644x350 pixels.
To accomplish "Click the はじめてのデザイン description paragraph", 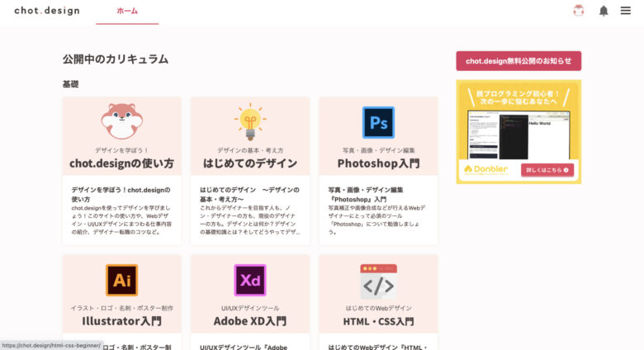I will click(x=249, y=220).
